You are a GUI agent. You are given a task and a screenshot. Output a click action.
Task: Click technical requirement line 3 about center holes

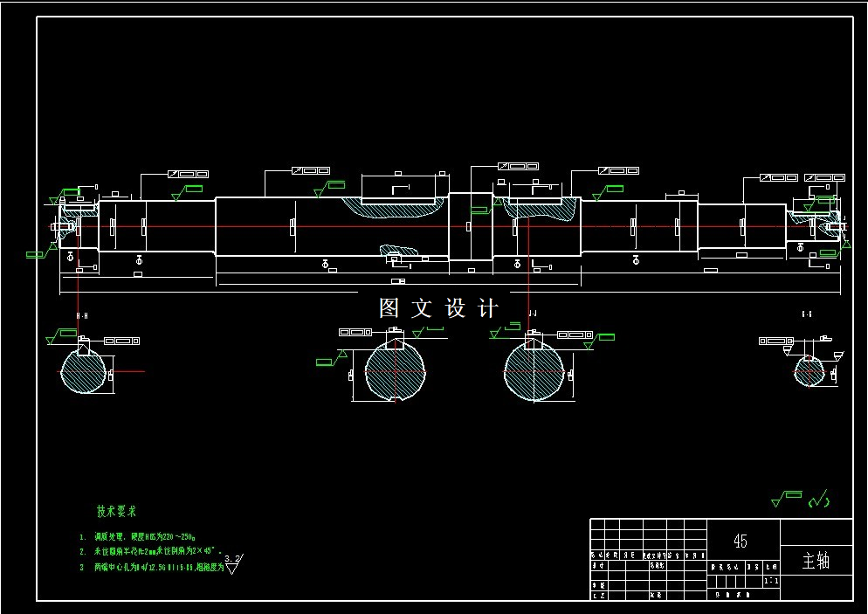(x=152, y=568)
